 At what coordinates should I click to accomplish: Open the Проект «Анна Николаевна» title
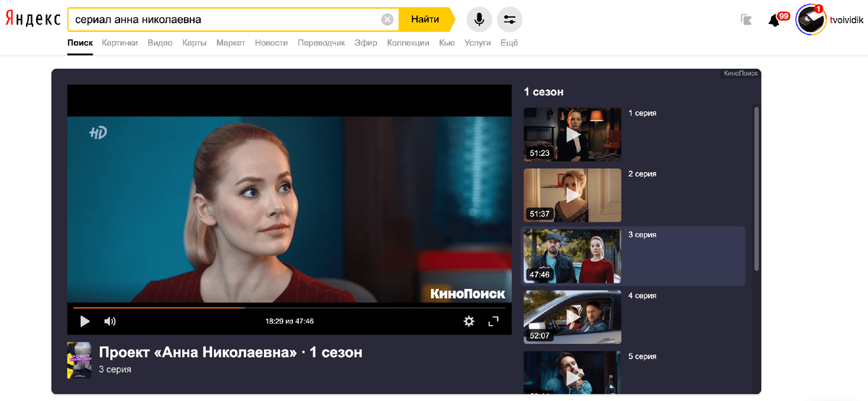[x=231, y=353]
